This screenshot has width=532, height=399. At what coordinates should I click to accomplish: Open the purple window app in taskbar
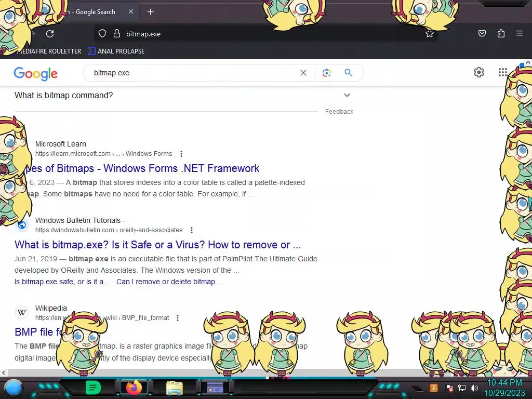click(215, 388)
